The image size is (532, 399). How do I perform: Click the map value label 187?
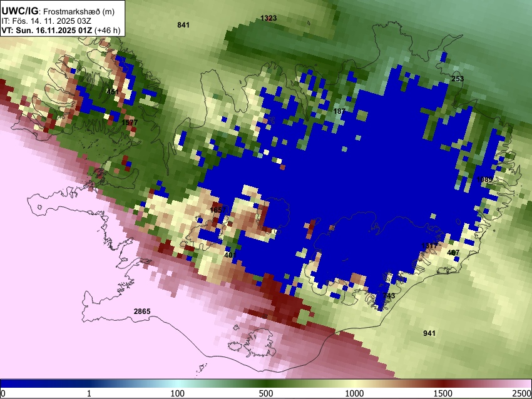coord(339,111)
